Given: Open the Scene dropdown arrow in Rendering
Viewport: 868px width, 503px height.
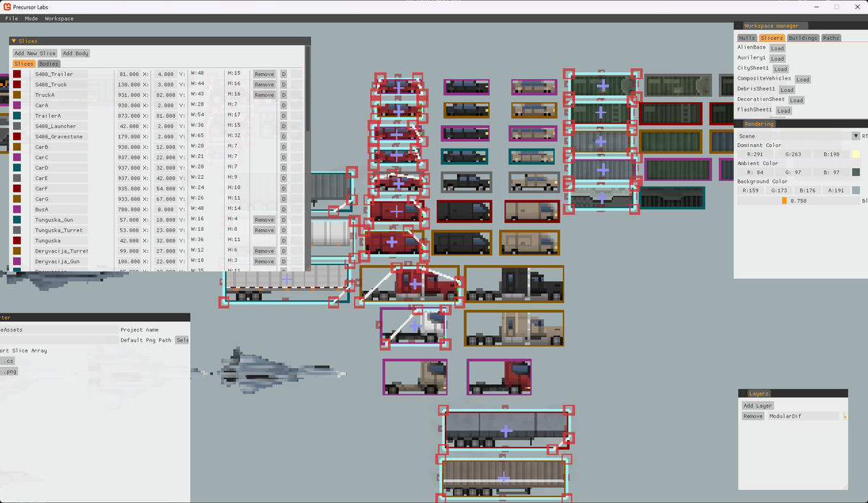Looking at the screenshot, I should tap(856, 136).
